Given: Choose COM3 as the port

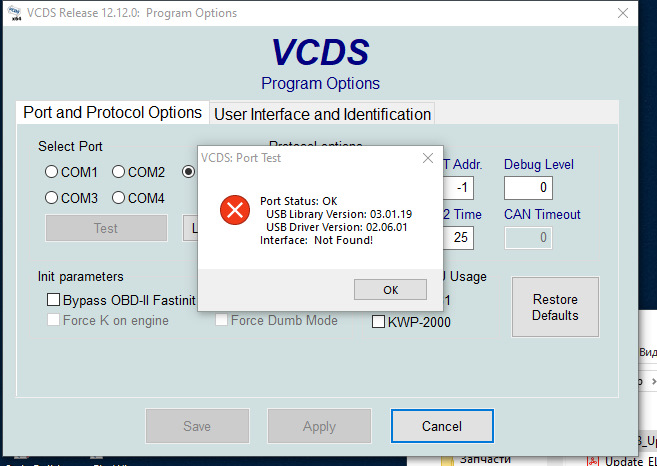Looking at the screenshot, I should click(52, 198).
